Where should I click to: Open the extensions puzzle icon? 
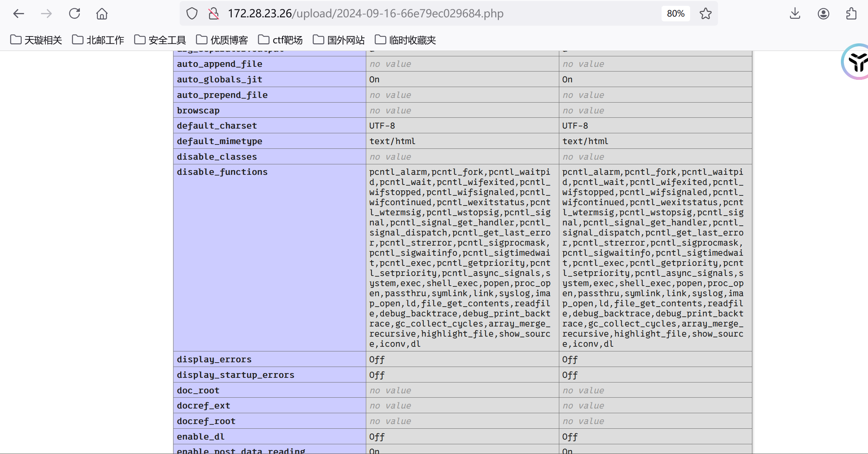(x=851, y=14)
